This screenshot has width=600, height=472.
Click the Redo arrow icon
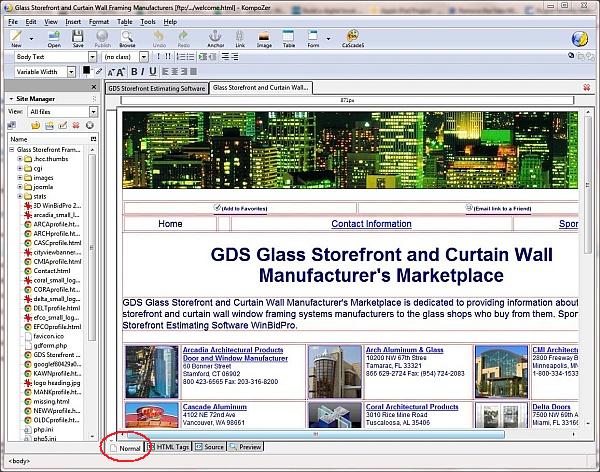[184, 39]
